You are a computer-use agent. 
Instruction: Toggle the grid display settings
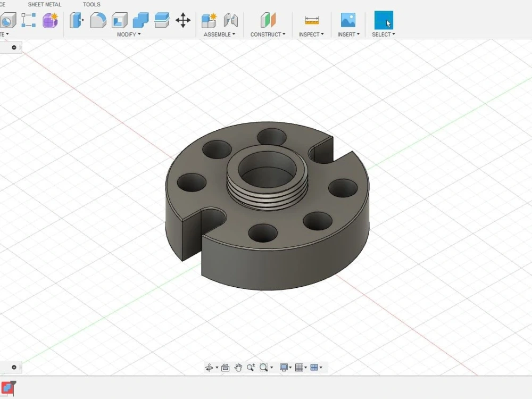(x=300, y=367)
